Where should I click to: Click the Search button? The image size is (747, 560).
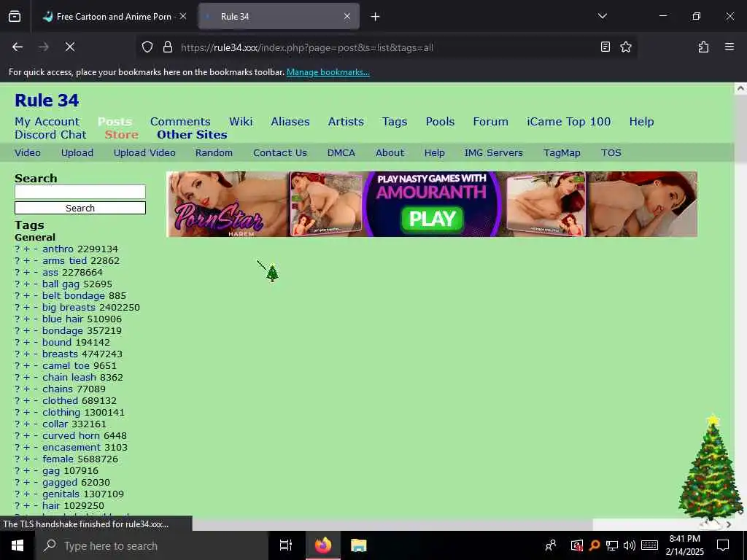tap(80, 208)
